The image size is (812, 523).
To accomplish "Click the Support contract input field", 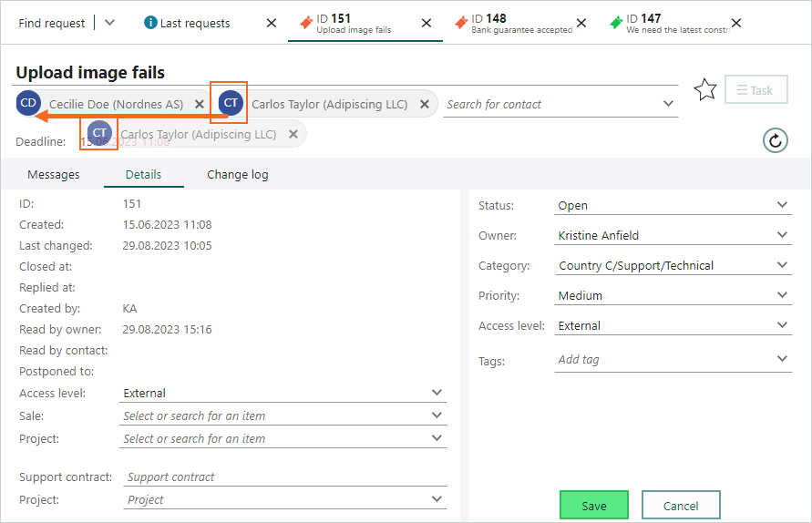I will pyautogui.click(x=285, y=477).
